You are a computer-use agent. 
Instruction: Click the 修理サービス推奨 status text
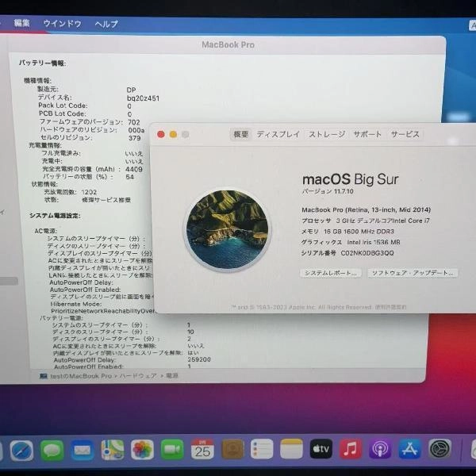point(106,200)
